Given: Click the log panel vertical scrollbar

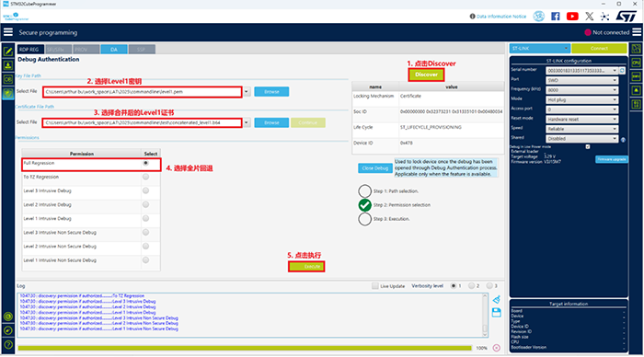Looking at the screenshot, I should pyautogui.click(x=485, y=315).
